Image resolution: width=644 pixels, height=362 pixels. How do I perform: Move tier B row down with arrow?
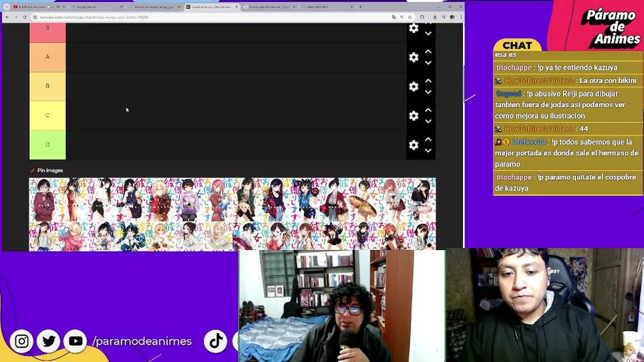(x=428, y=92)
